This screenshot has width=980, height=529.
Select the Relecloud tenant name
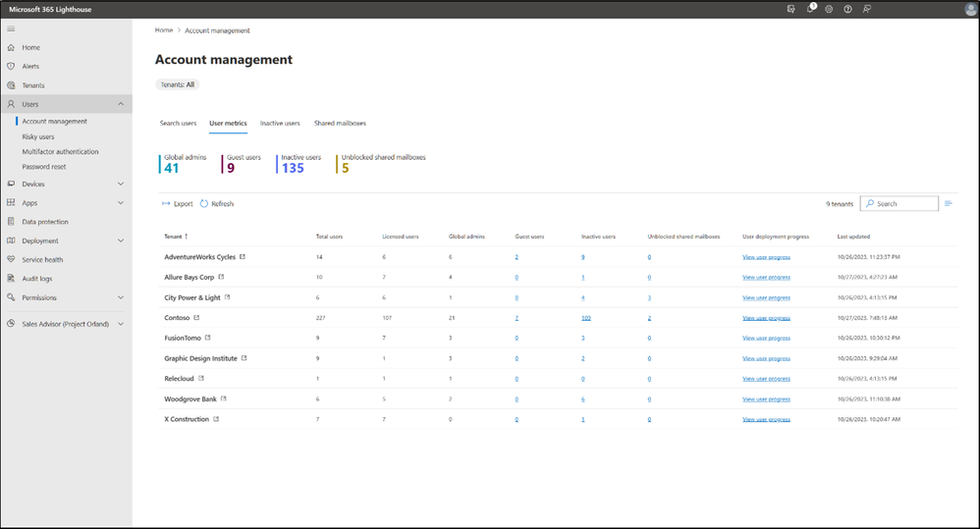pyautogui.click(x=180, y=379)
